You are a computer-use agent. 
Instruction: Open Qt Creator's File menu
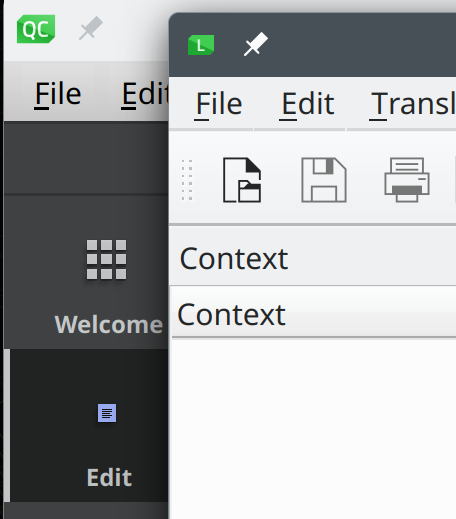58,94
